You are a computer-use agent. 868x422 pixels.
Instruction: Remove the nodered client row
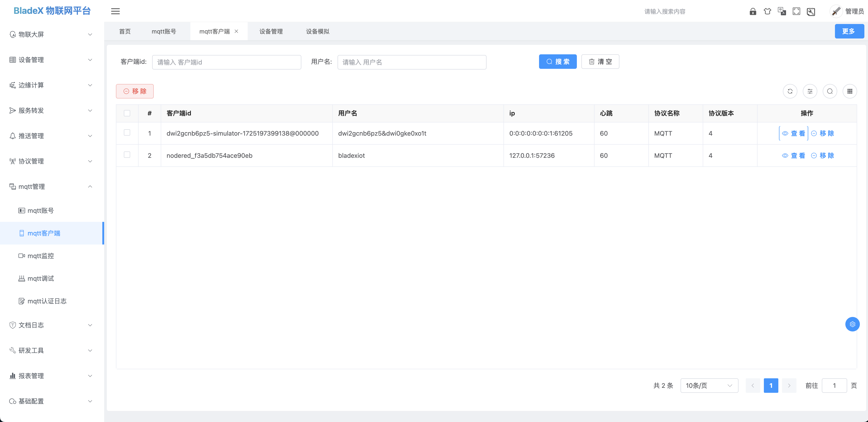coord(822,155)
